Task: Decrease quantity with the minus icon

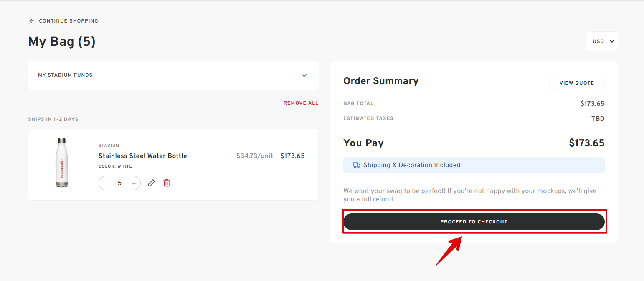Action: (106, 183)
